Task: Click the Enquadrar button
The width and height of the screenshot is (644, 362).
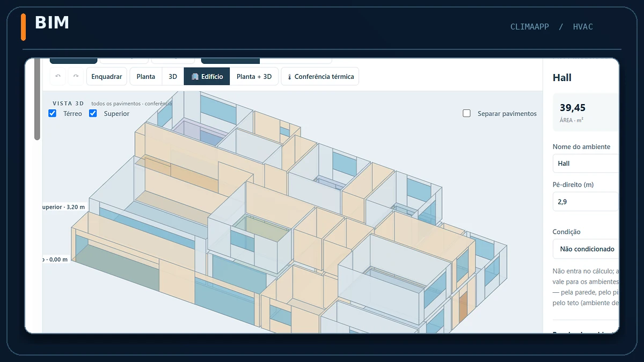Action: pos(106,76)
